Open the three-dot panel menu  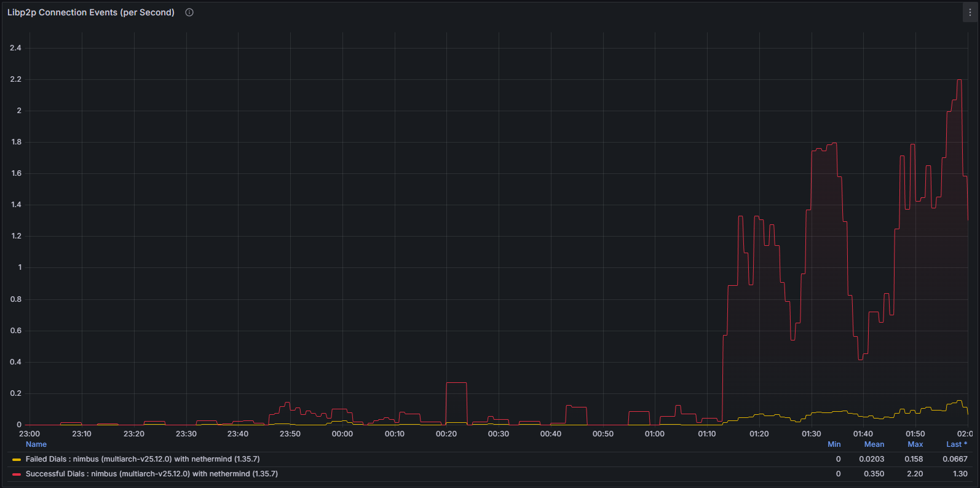point(970,12)
